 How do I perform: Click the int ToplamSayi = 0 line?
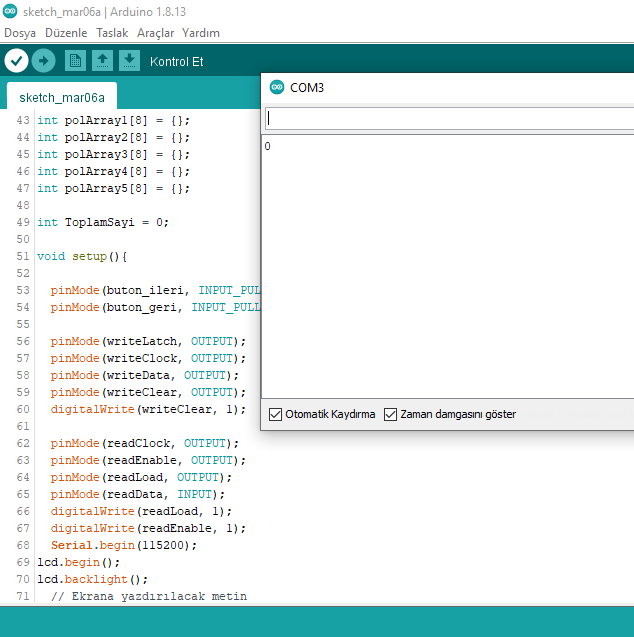[x=103, y=222]
